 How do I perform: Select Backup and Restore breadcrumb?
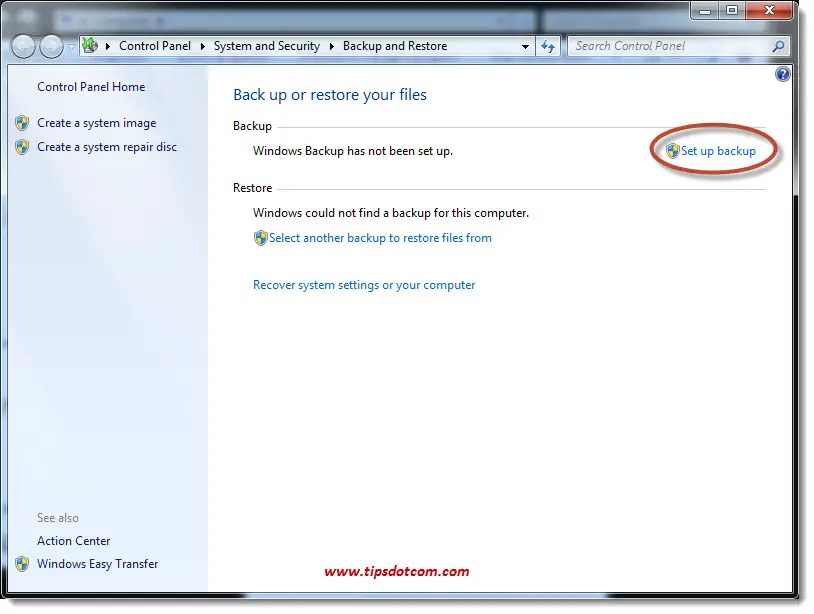[395, 46]
